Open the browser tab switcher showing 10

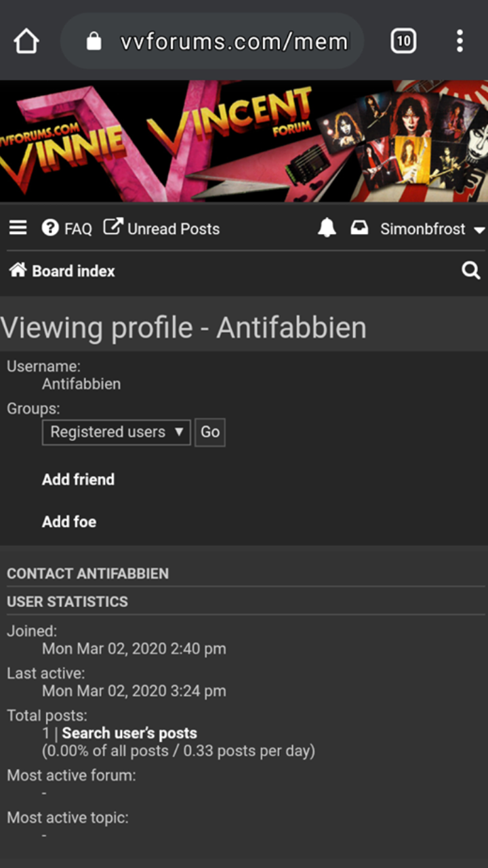pyautogui.click(x=403, y=42)
